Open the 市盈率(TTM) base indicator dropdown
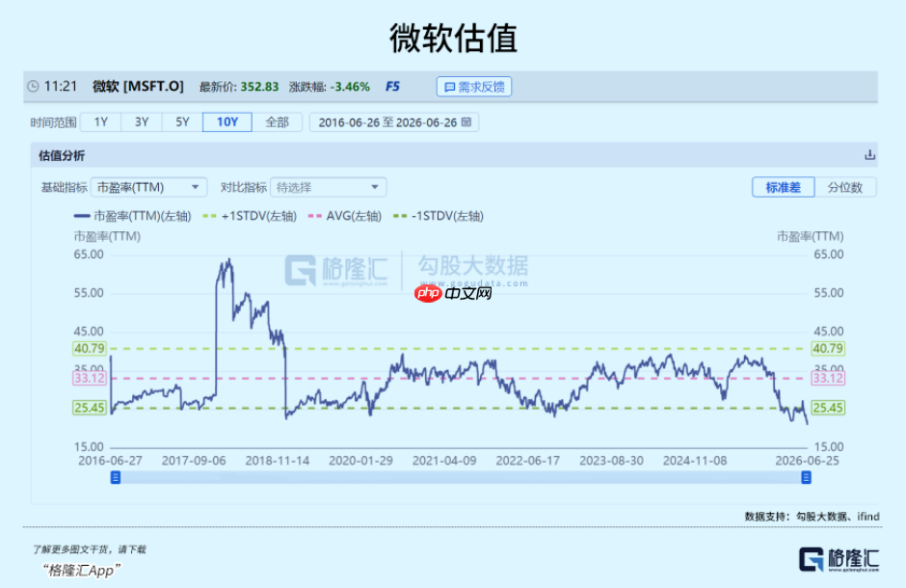Image resolution: width=906 pixels, height=588 pixels. (148, 187)
